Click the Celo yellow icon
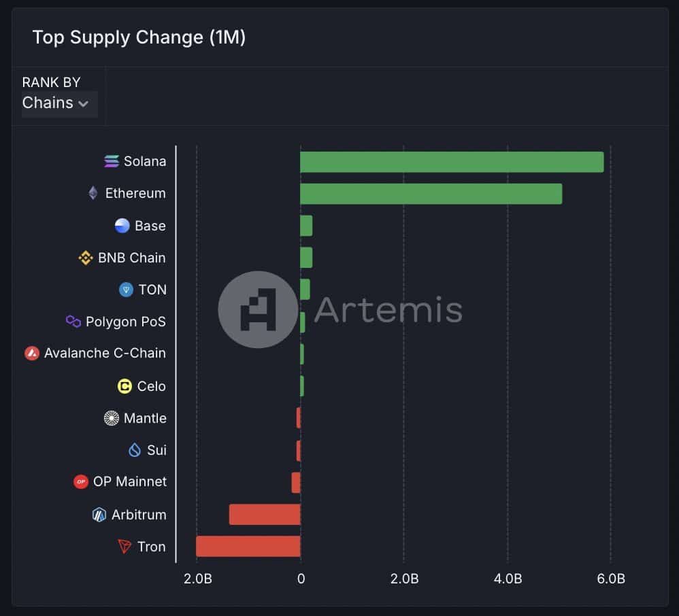This screenshot has height=616, width=679. (125, 386)
